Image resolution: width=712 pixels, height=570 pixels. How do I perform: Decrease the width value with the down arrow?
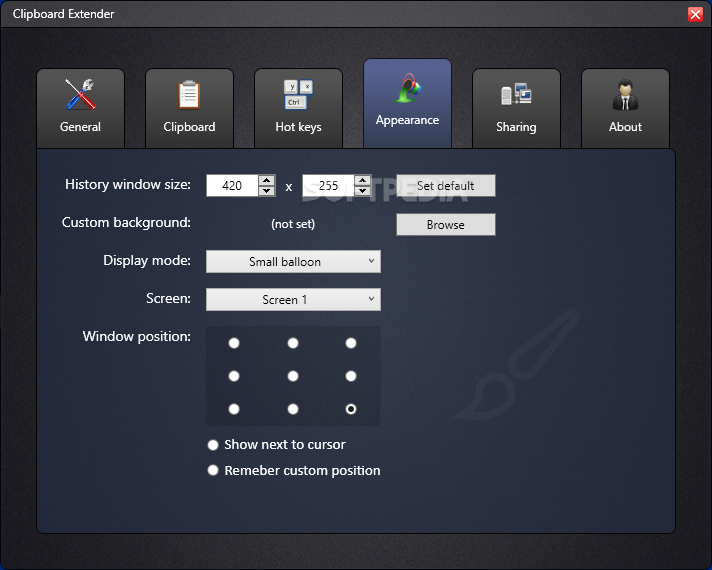pyautogui.click(x=267, y=191)
